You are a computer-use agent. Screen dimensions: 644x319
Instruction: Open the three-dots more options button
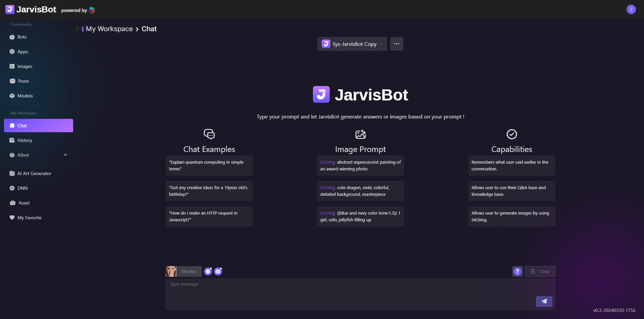coord(396,44)
